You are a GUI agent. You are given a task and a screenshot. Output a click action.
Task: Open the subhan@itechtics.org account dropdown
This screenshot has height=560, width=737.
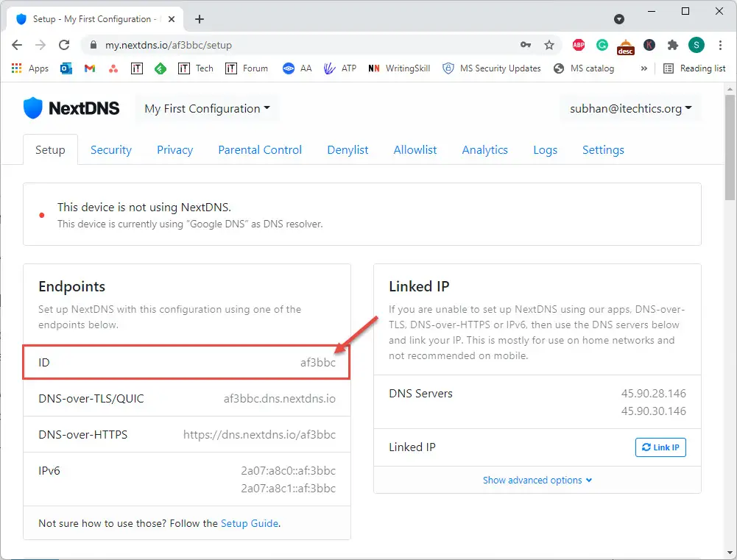coord(631,108)
